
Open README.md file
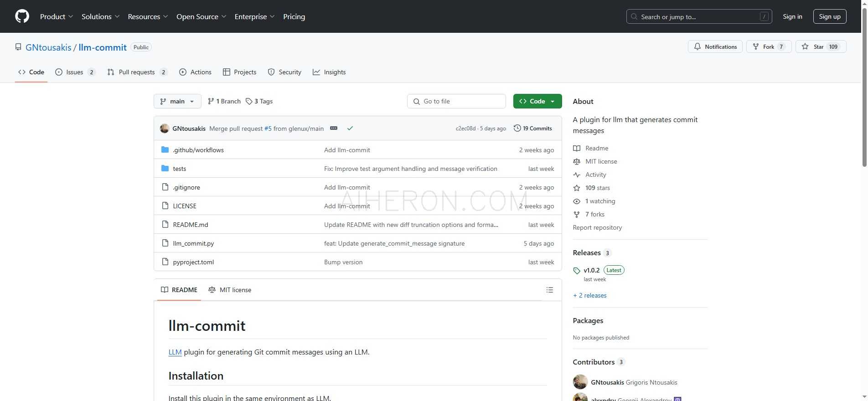pyautogui.click(x=191, y=225)
